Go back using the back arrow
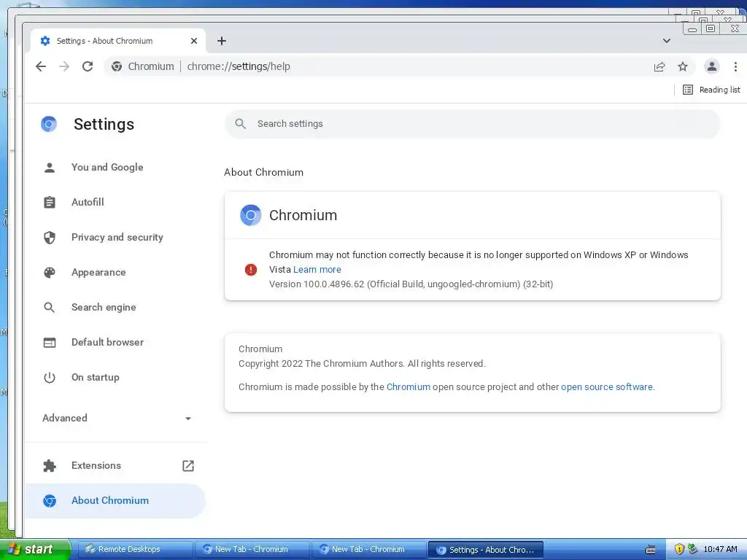The image size is (747, 560). coord(41,66)
